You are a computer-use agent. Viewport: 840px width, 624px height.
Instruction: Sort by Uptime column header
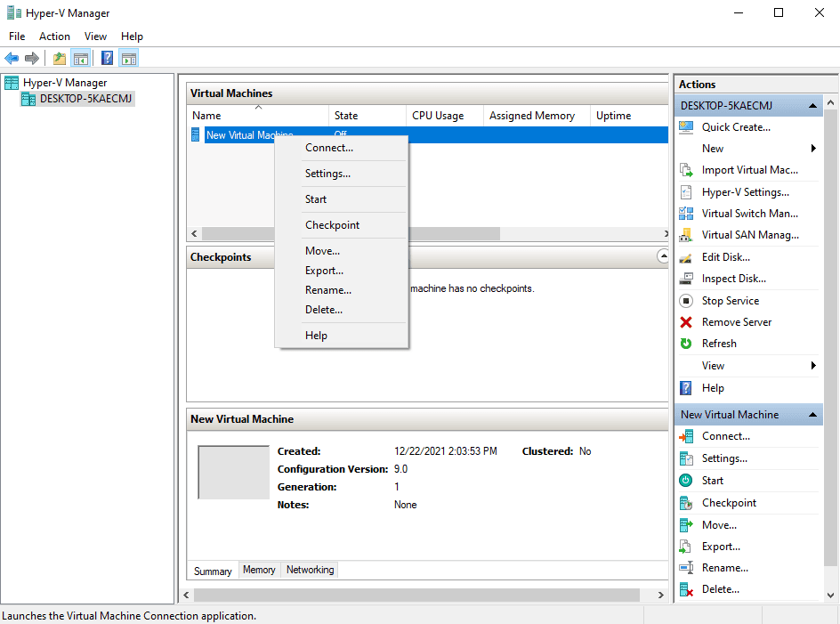[629, 116]
